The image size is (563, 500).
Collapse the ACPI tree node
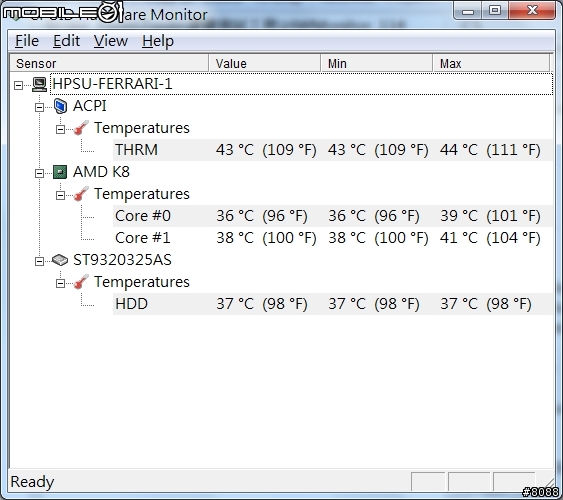pos(39,107)
